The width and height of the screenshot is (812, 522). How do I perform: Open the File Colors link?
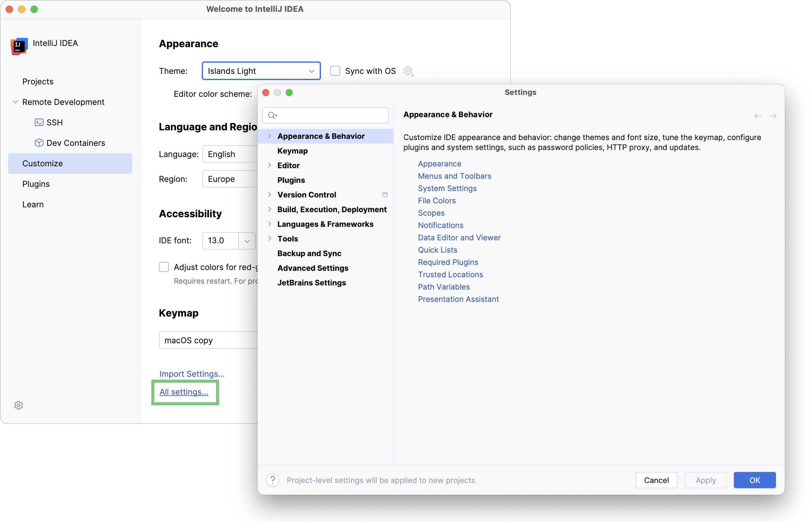(437, 201)
